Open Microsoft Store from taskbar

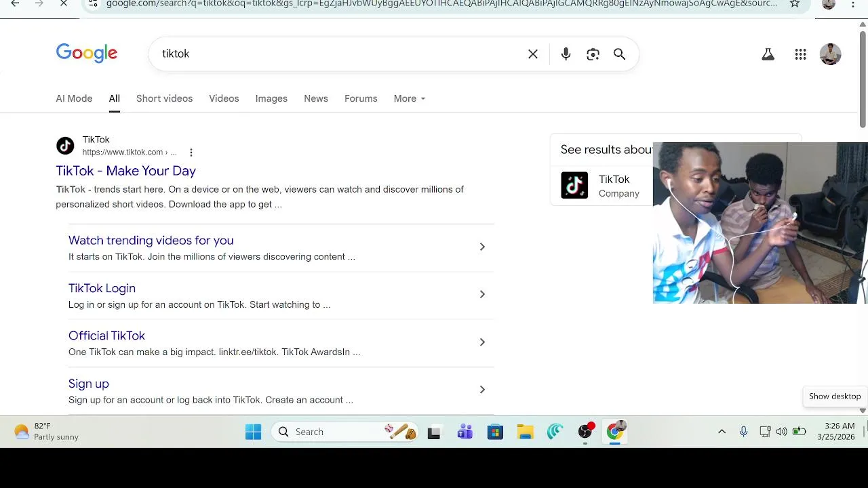pyautogui.click(x=495, y=432)
